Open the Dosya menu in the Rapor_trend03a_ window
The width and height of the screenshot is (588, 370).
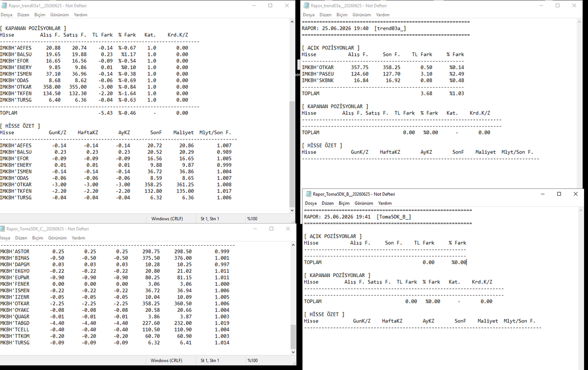(x=309, y=15)
